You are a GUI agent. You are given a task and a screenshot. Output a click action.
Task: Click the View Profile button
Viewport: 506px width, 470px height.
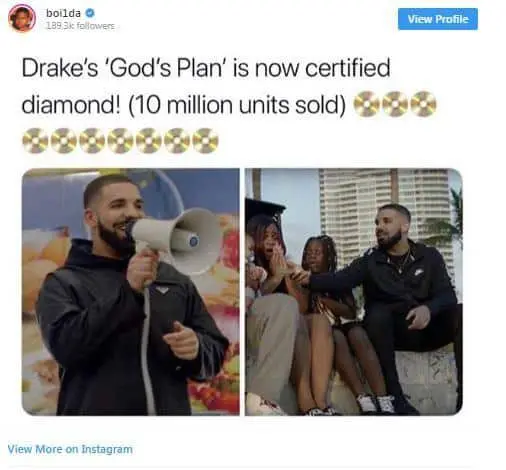(438, 19)
